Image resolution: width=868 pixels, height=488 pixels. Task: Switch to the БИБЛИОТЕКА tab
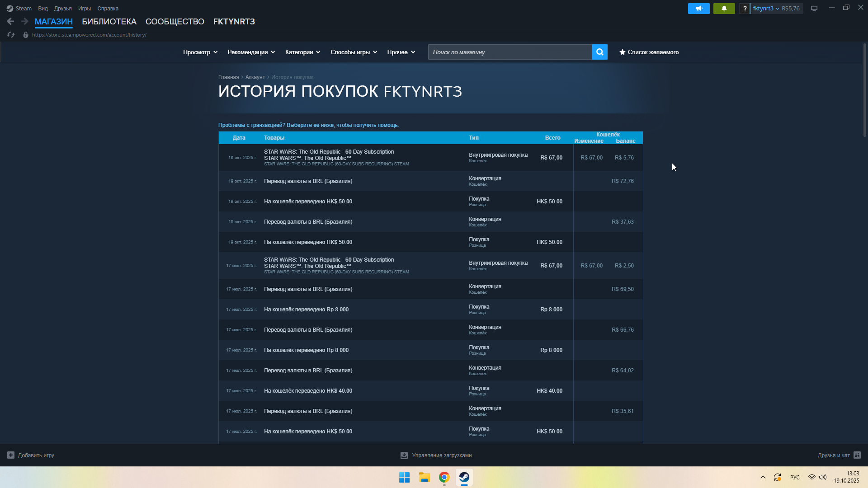tap(109, 21)
